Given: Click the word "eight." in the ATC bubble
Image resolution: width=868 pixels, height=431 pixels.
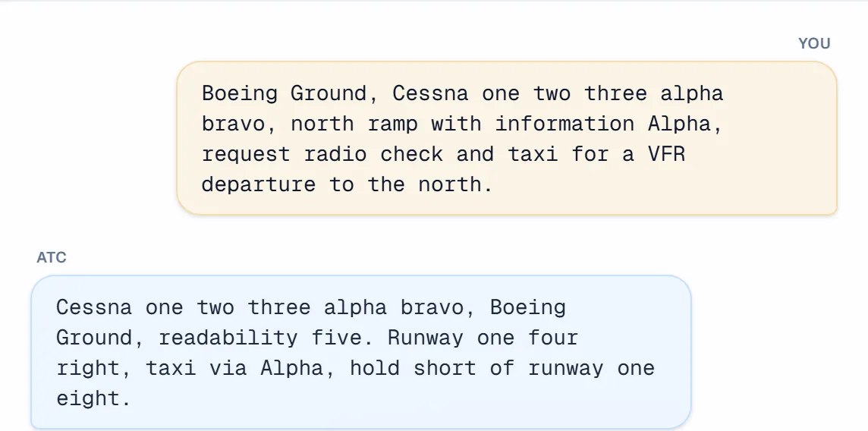Looking at the screenshot, I should tap(93, 398).
